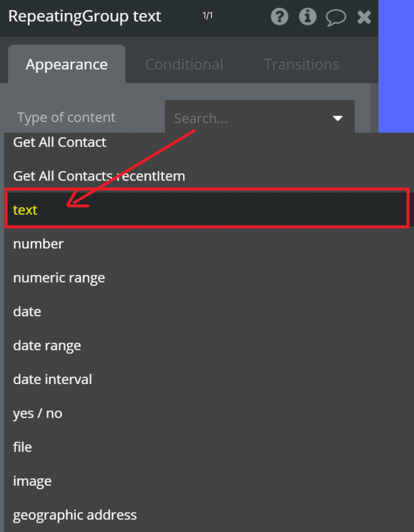Open the Transitions tab
Image resolution: width=414 pixels, height=532 pixels.
coord(301,64)
